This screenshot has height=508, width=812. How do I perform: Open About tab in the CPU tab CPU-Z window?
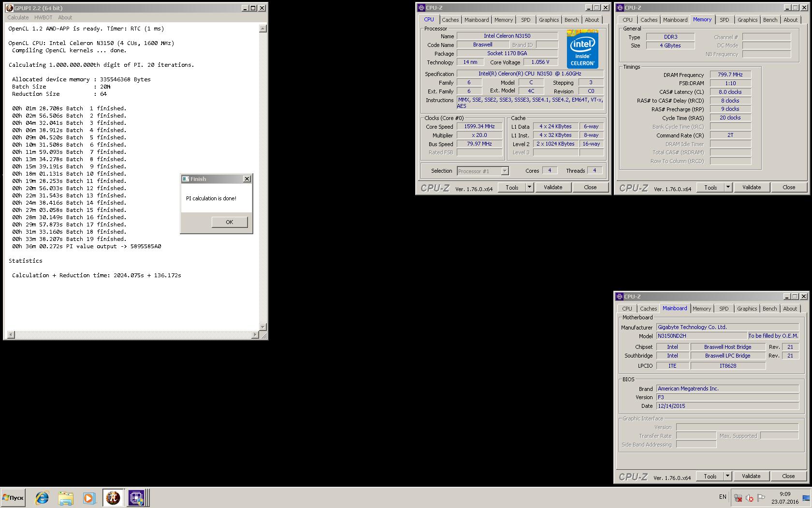coord(592,20)
